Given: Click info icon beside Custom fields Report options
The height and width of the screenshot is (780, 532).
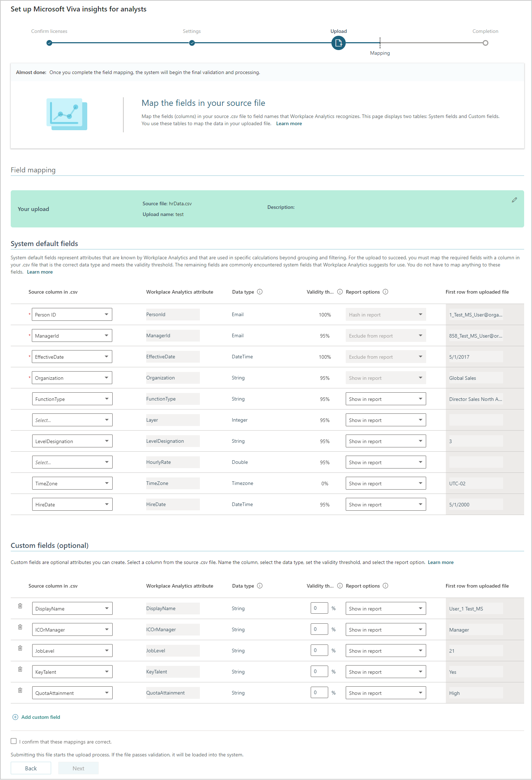Looking at the screenshot, I should pyautogui.click(x=385, y=586).
